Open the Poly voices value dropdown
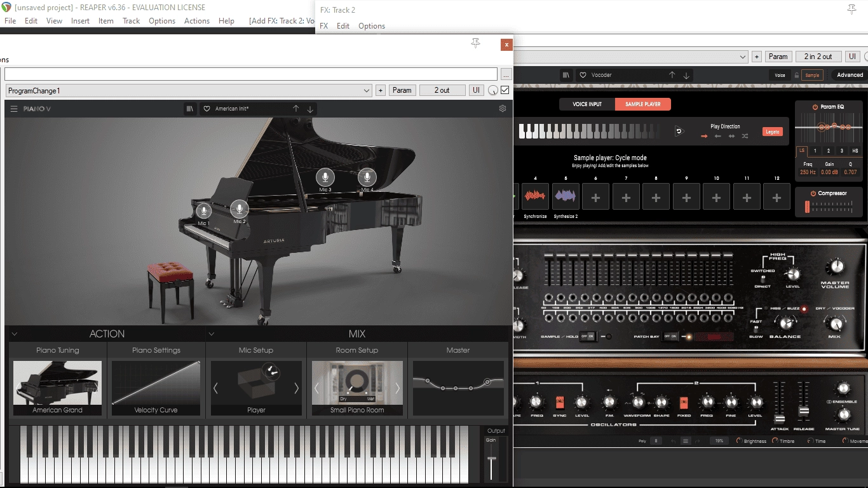Screen dimensions: 868x488 click(655, 440)
